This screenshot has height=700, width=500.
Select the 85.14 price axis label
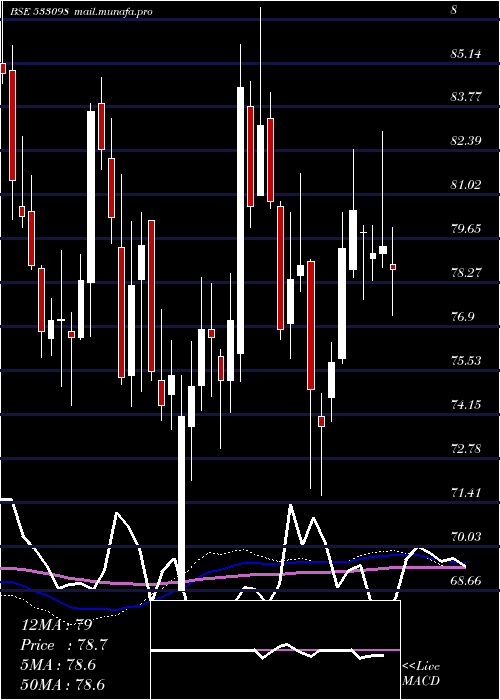coord(466,54)
